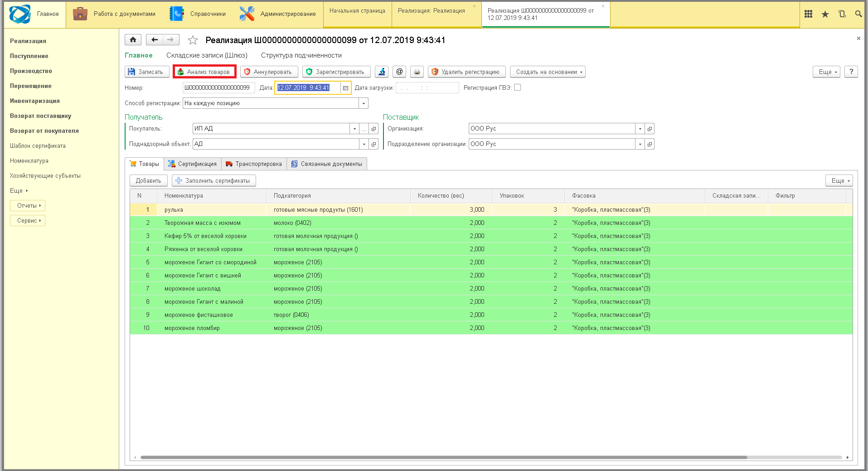Open Справочники menu in top bar
The width and height of the screenshot is (868, 471).
pos(197,14)
